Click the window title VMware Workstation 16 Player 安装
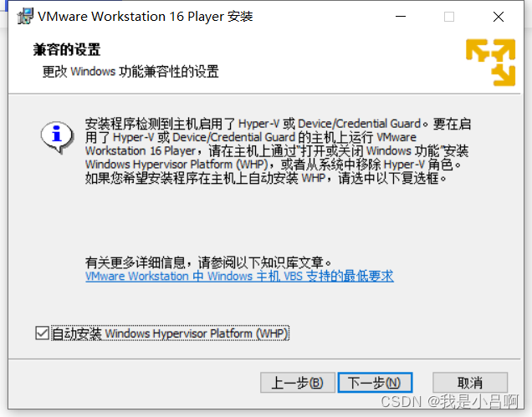Image resolution: width=532 pixels, height=417 pixels. tap(146, 16)
